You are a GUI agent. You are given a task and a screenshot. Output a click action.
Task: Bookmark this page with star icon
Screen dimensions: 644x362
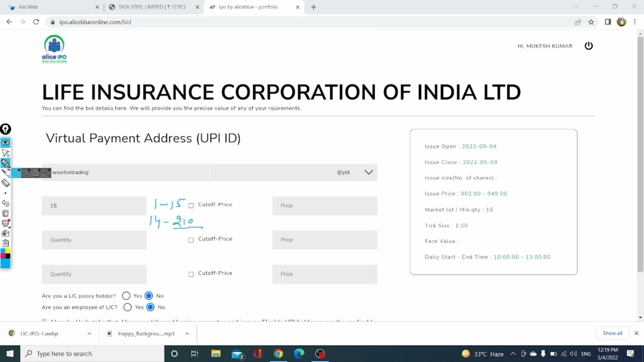pos(591,22)
